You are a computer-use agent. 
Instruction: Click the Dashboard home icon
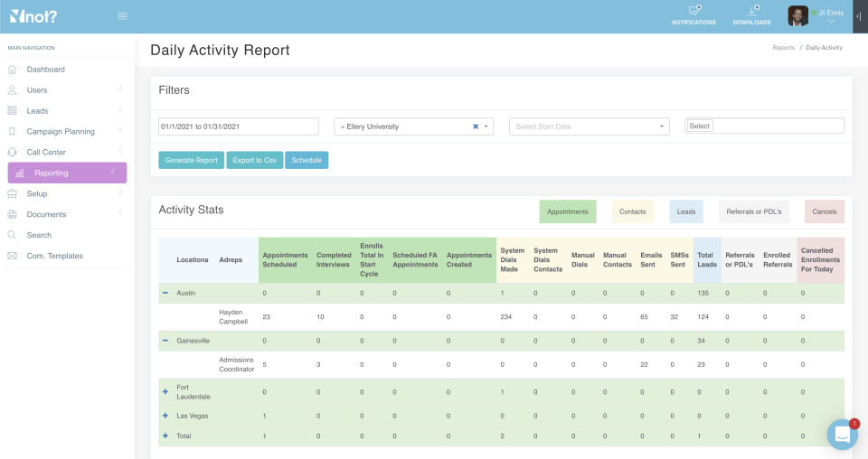pyautogui.click(x=13, y=70)
